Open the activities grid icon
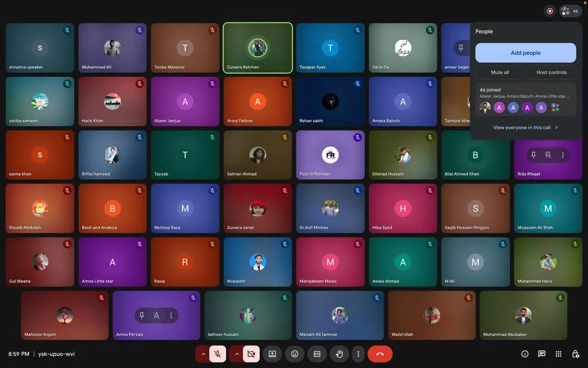The height and width of the screenshot is (368, 588). 559,354
